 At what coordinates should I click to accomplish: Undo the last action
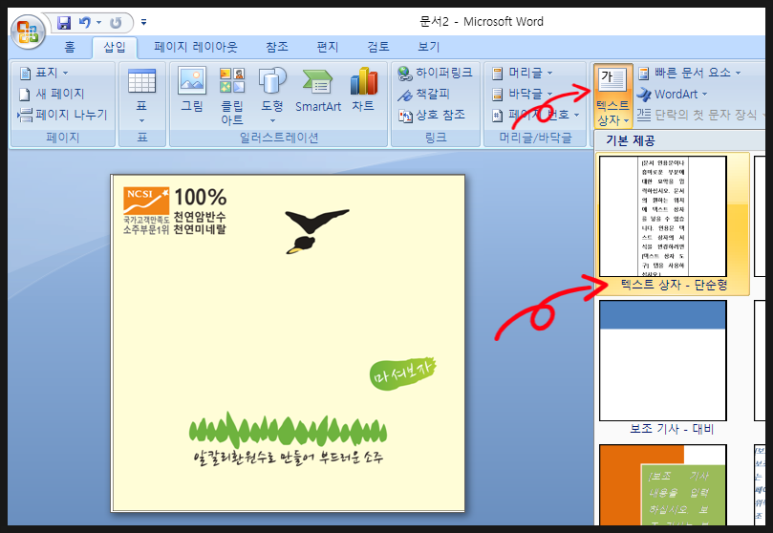tap(84, 22)
